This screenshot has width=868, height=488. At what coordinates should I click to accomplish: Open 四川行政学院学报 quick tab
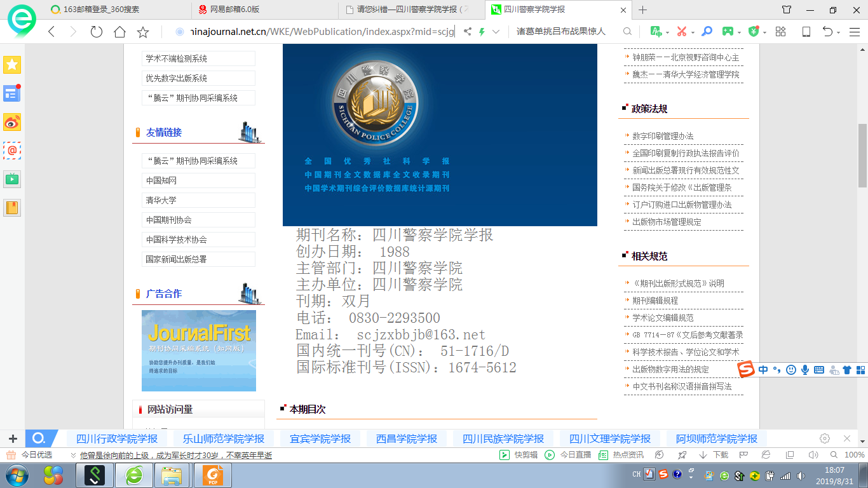[117, 438]
